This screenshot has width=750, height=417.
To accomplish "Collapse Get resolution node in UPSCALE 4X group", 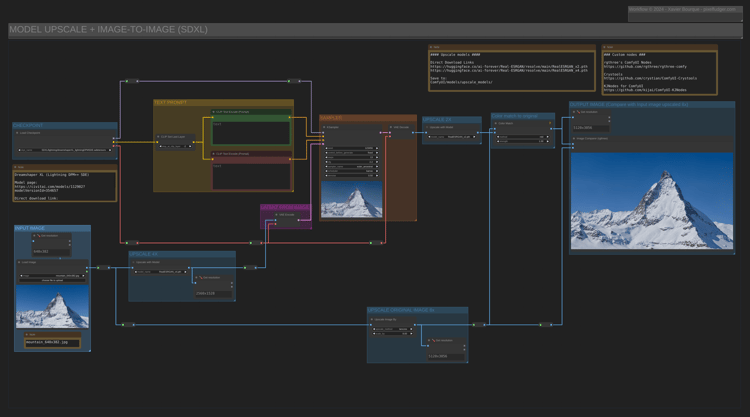I will 197,277.
